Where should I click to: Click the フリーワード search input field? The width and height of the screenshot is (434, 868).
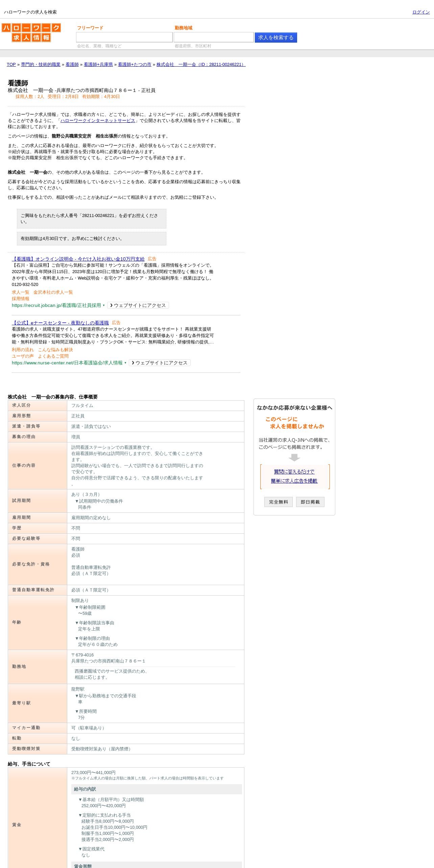coord(124,37)
